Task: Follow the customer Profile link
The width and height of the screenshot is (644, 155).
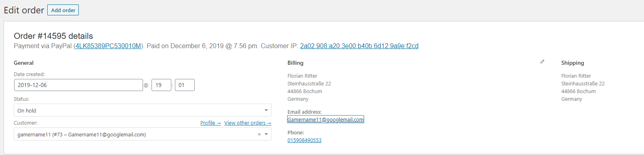Action: (x=210, y=123)
